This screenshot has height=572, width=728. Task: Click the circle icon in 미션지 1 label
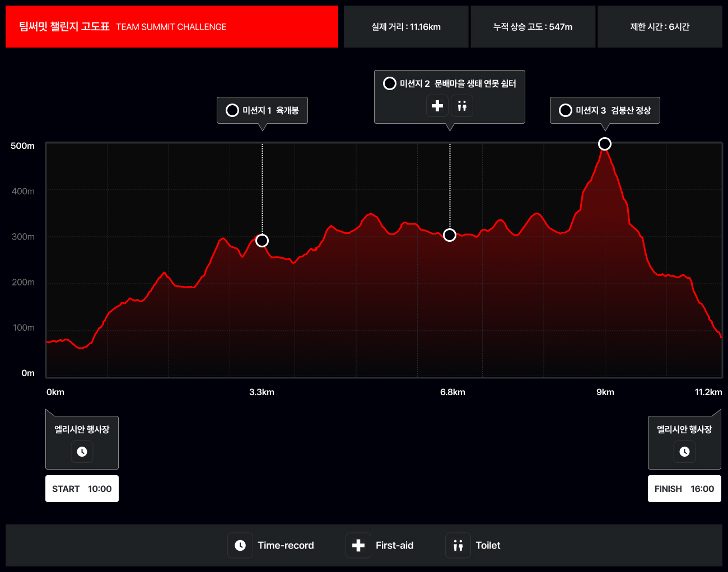tap(232, 110)
